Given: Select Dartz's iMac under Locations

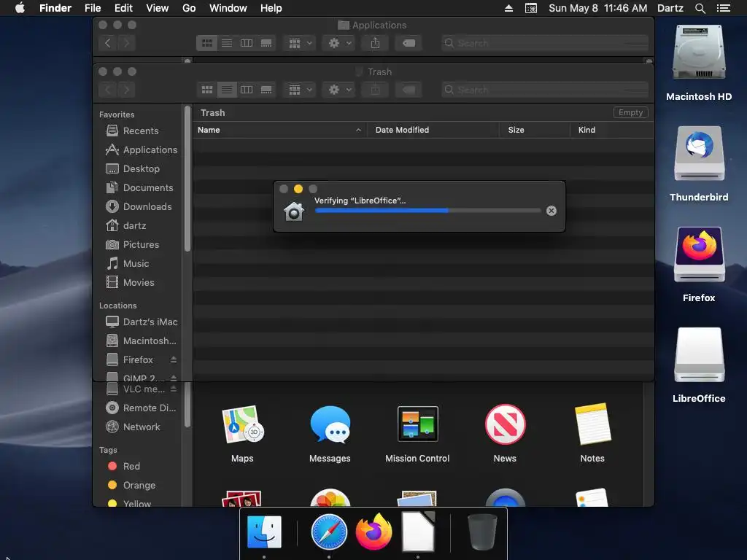Looking at the screenshot, I should pyautogui.click(x=142, y=322).
